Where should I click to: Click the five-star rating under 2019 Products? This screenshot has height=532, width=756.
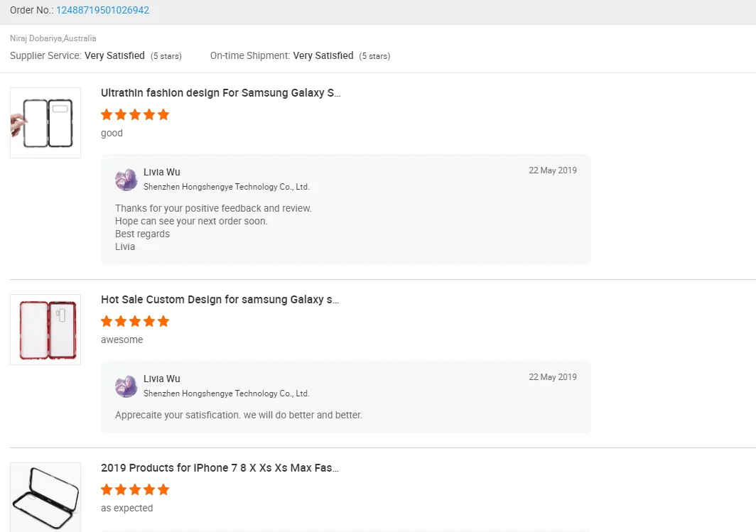pos(135,489)
